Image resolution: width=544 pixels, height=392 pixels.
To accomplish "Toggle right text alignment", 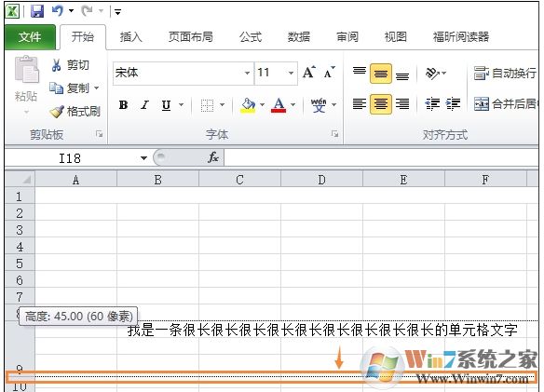I will tap(402, 103).
